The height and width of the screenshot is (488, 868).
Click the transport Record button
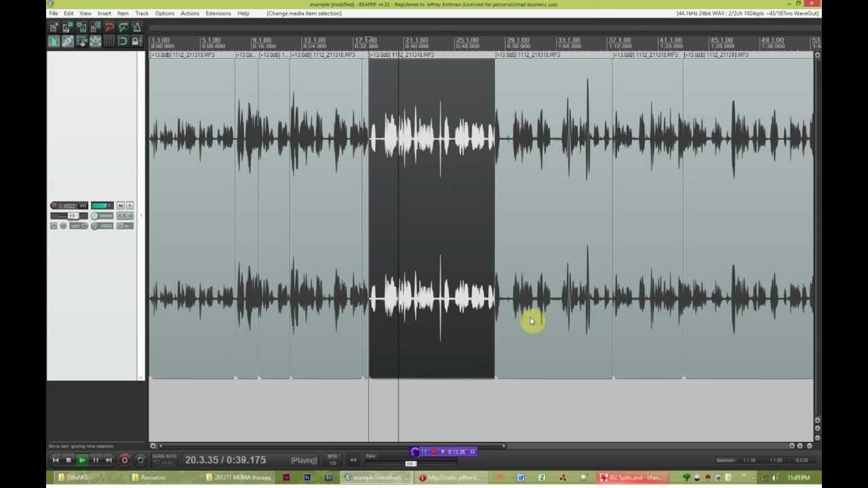point(124,460)
